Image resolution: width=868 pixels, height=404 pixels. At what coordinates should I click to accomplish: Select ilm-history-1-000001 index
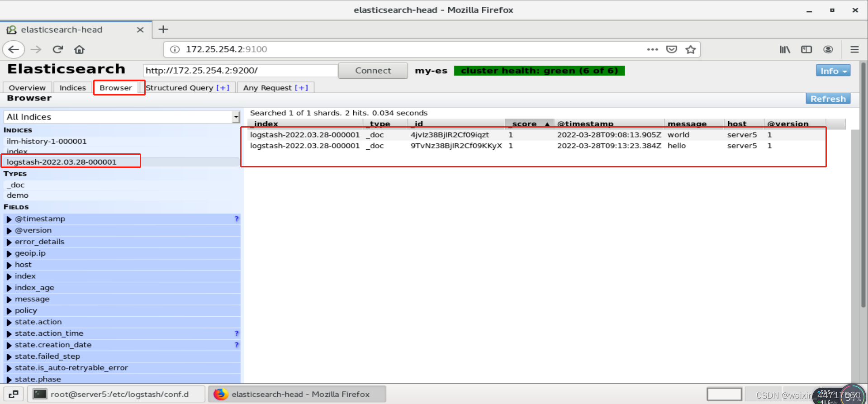(122, 141)
